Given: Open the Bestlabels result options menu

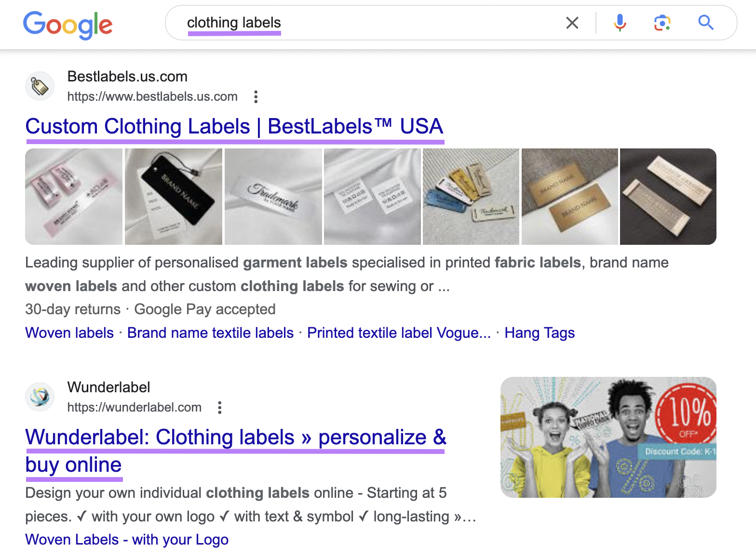Looking at the screenshot, I should tap(256, 97).
